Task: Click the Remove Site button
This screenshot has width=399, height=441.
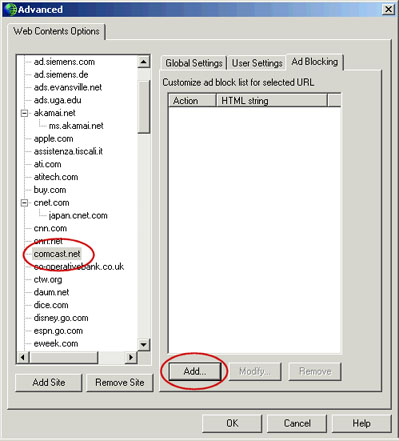Action: (x=120, y=382)
